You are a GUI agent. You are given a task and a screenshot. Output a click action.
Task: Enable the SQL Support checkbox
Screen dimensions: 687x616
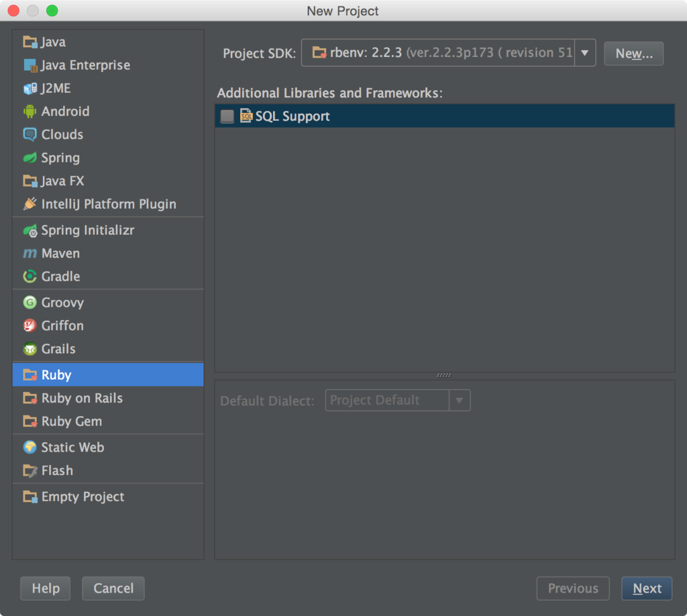pyautogui.click(x=227, y=116)
